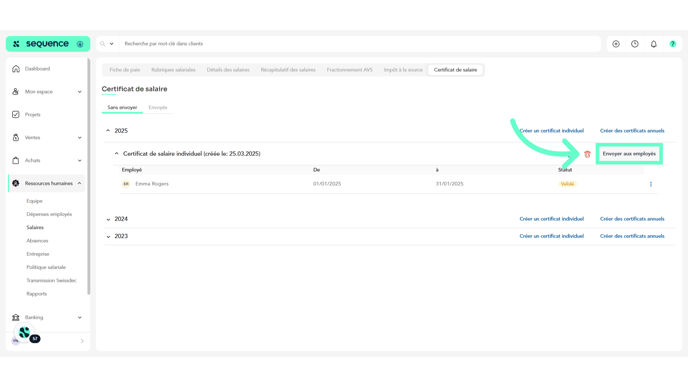Select the Envoyés sub-tab

[x=158, y=108]
